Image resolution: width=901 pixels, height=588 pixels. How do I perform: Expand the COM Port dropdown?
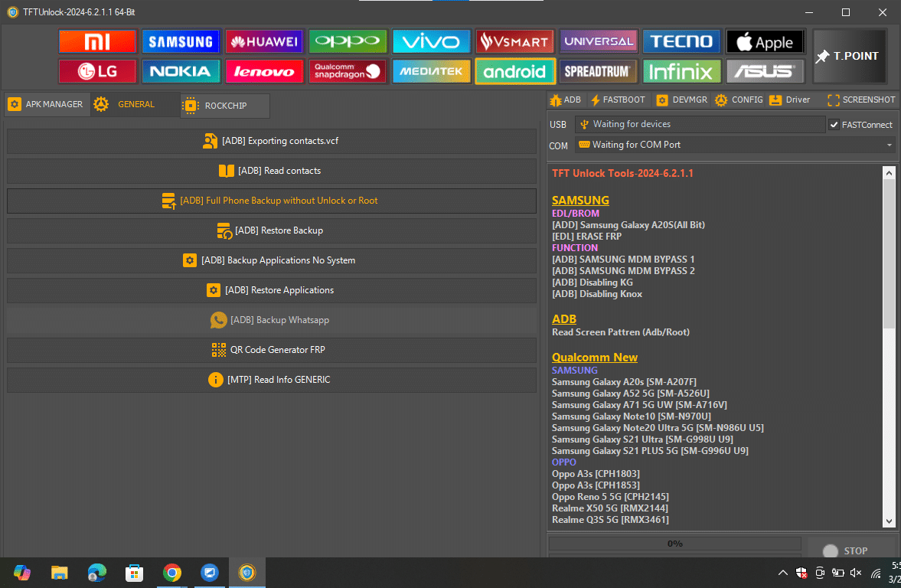tap(888, 145)
